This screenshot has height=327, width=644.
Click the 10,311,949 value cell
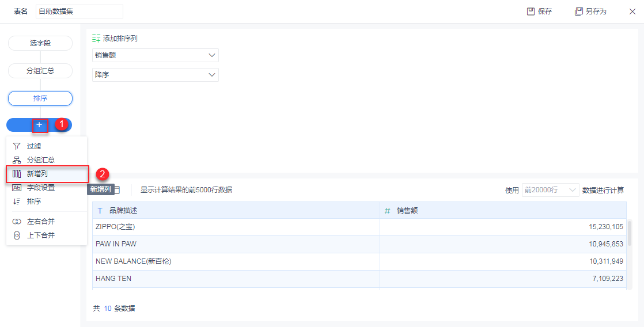(x=503, y=261)
